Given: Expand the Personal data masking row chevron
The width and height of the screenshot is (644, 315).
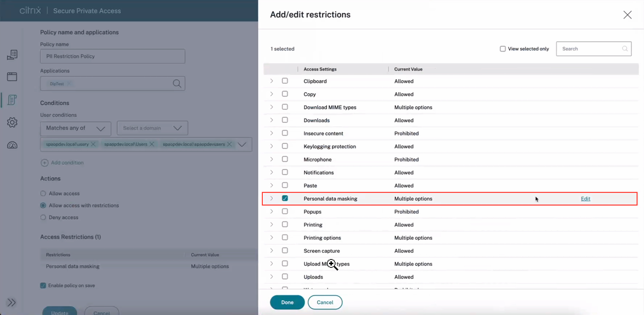Looking at the screenshot, I should point(272,198).
